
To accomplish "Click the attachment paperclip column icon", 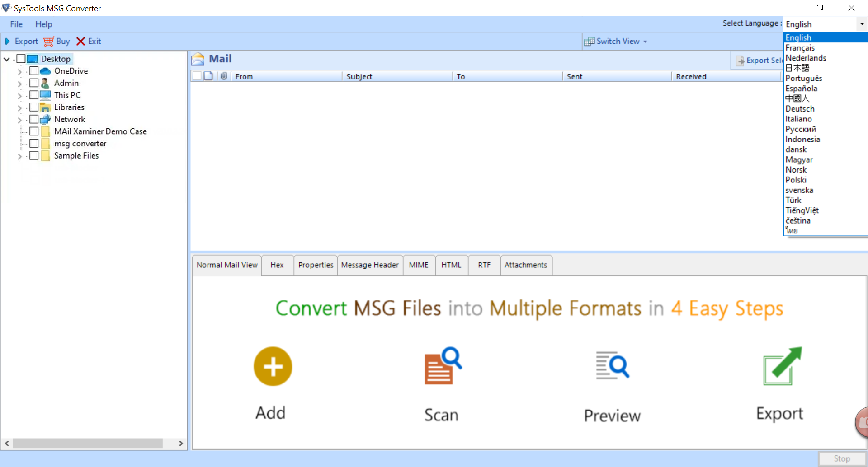I will (x=224, y=76).
